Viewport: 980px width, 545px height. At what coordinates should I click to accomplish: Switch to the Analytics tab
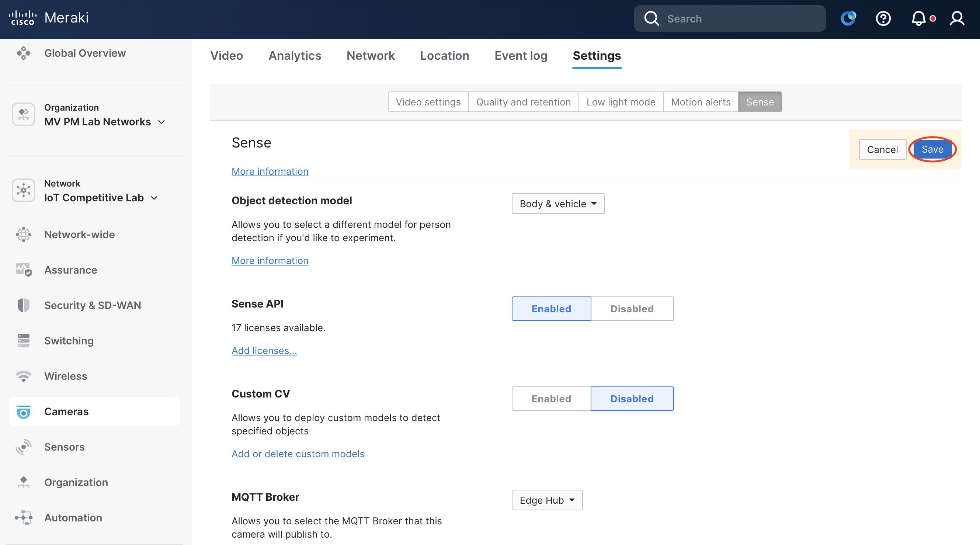(295, 56)
